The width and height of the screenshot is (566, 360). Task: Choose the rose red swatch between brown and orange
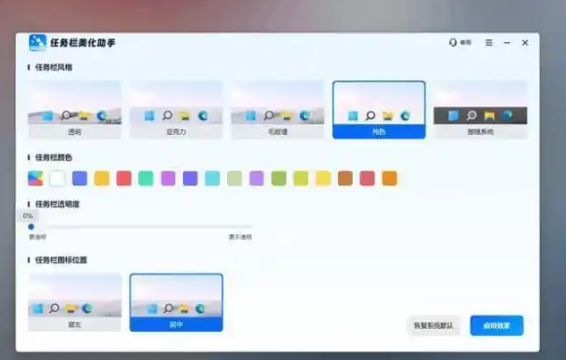pos(367,178)
